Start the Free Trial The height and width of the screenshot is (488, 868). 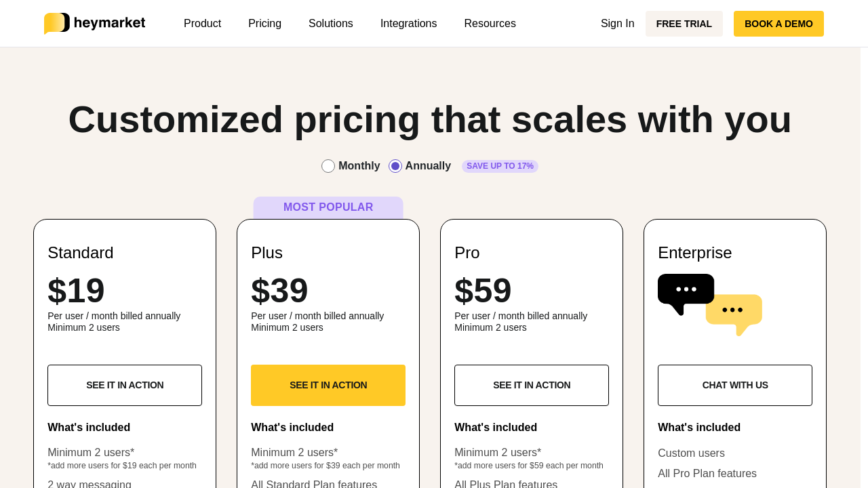click(684, 24)
